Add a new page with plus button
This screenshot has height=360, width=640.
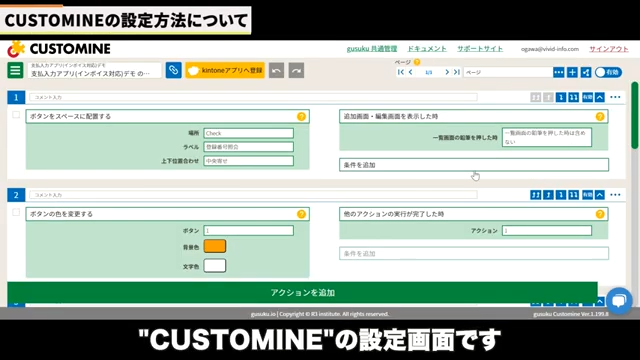[572, 72]
